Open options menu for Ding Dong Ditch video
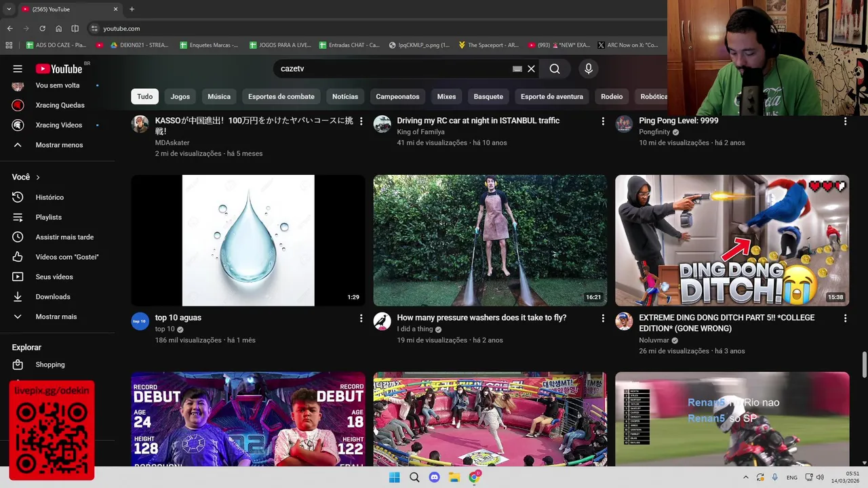Screen dimensions: 868x488 click(845, 318)
